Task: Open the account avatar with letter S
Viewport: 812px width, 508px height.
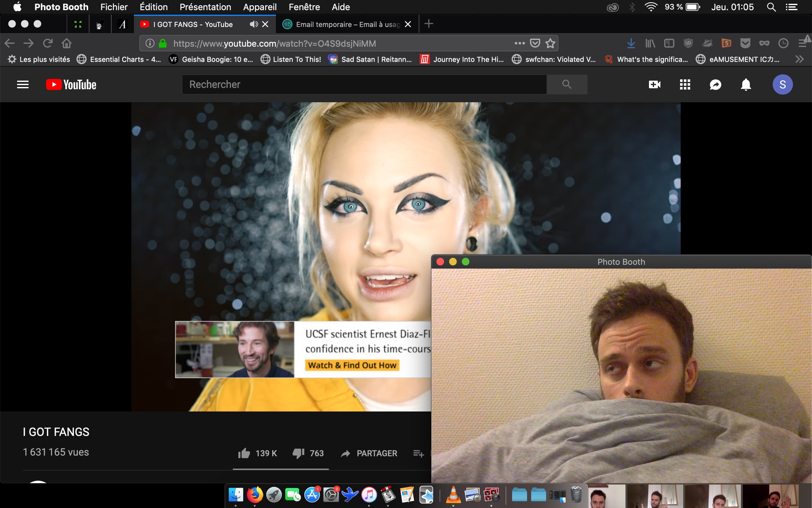Action: [783, 84]
